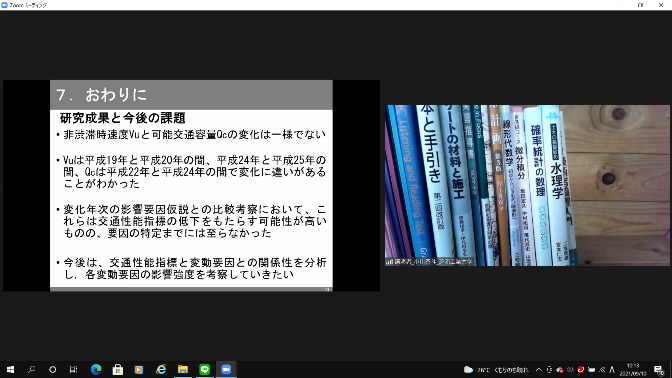The height and width of the screenshot is (378, 672).
Task: Open the taskbar search magnifier
Action: pyautogui.click(x=31, y=369)
